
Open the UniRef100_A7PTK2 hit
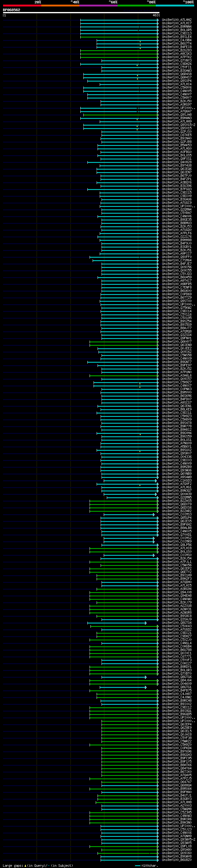(177, 57)
